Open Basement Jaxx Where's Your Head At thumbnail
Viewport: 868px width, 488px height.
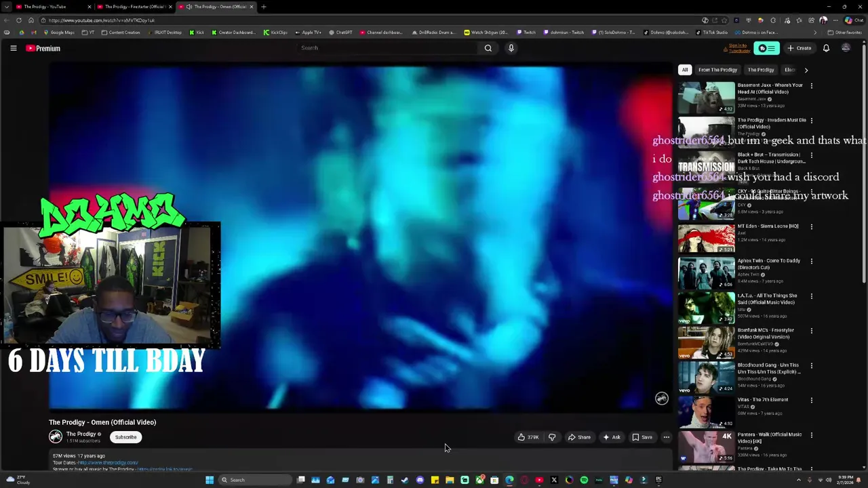(706, 98)
